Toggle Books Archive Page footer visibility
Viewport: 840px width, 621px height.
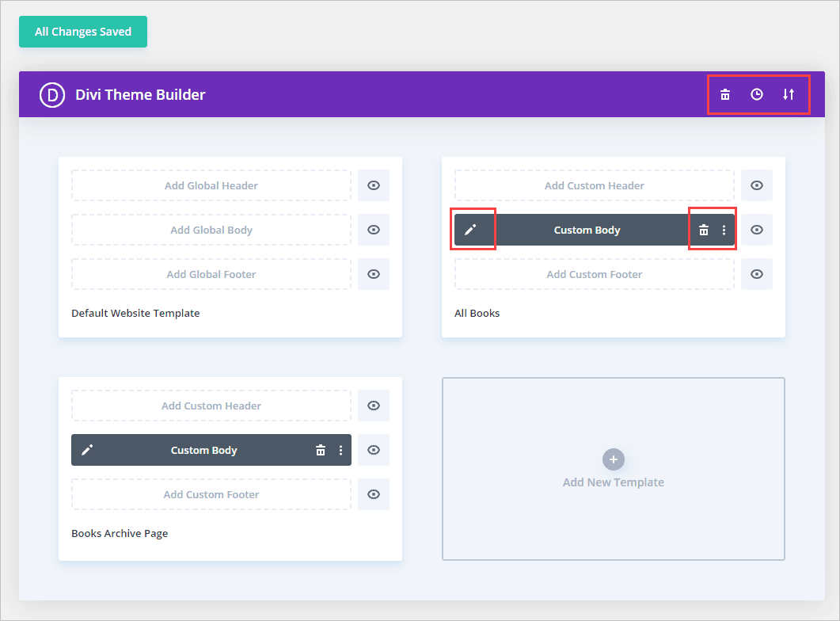coord(374,494)
